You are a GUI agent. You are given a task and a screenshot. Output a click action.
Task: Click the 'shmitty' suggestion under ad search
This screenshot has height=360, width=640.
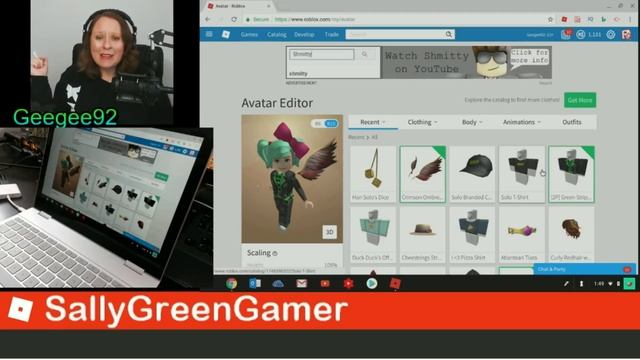point(299,73)
